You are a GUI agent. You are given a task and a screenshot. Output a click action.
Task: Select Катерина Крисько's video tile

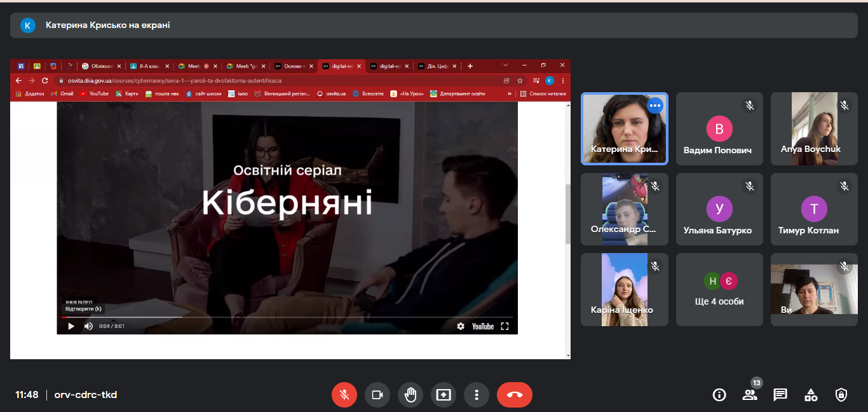(624, 129)
